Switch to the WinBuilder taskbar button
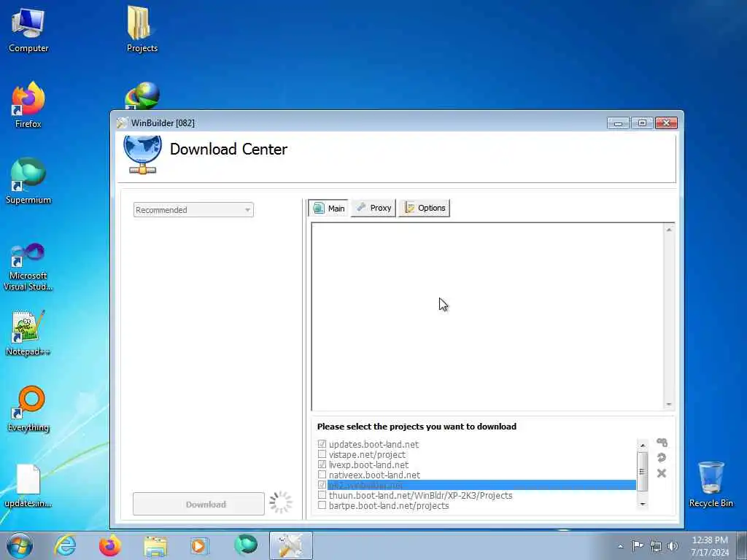747x560 pixels. point(291,545)
